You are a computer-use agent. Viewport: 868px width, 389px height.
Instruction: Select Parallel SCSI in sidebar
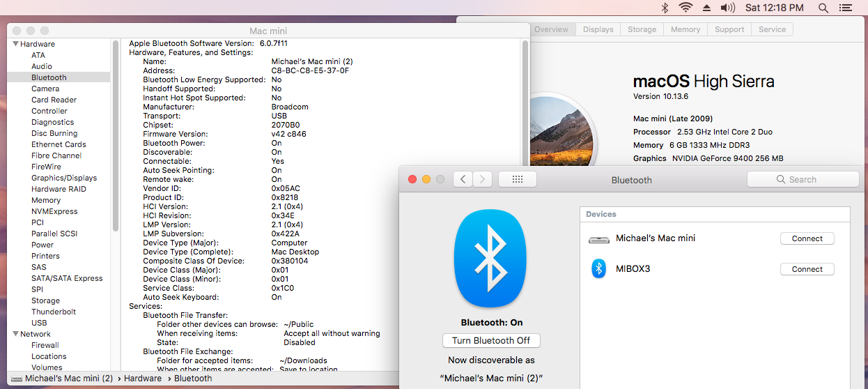tap(54, 234)
